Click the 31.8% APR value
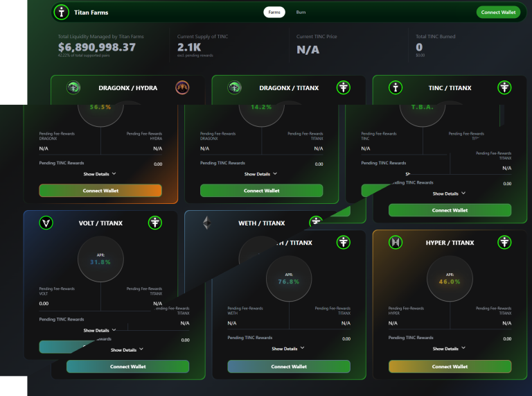Viewport: 532px width, 396px height. pyautogui.click(x=100, y=262)
